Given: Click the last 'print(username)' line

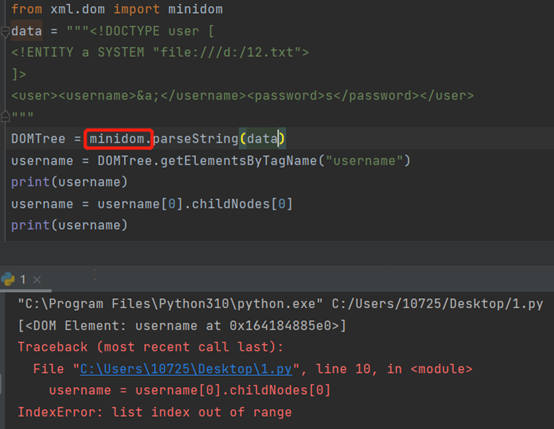Looking at the screenshot, I should (69, 225).
